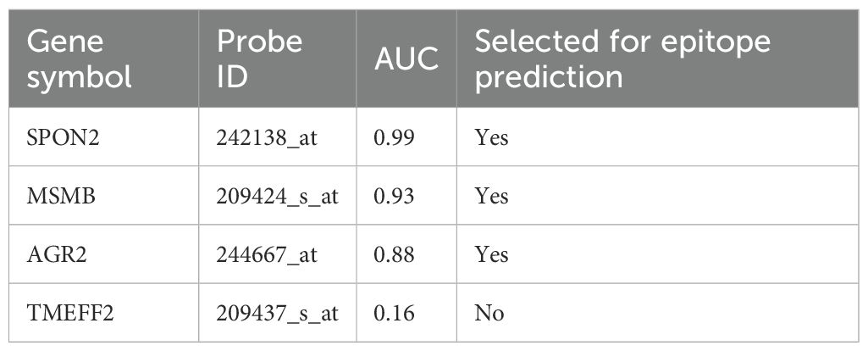Click the Yes cell in the AGR2 row
The height and width of the screenshot is (351, 868).
coord(491,255)
